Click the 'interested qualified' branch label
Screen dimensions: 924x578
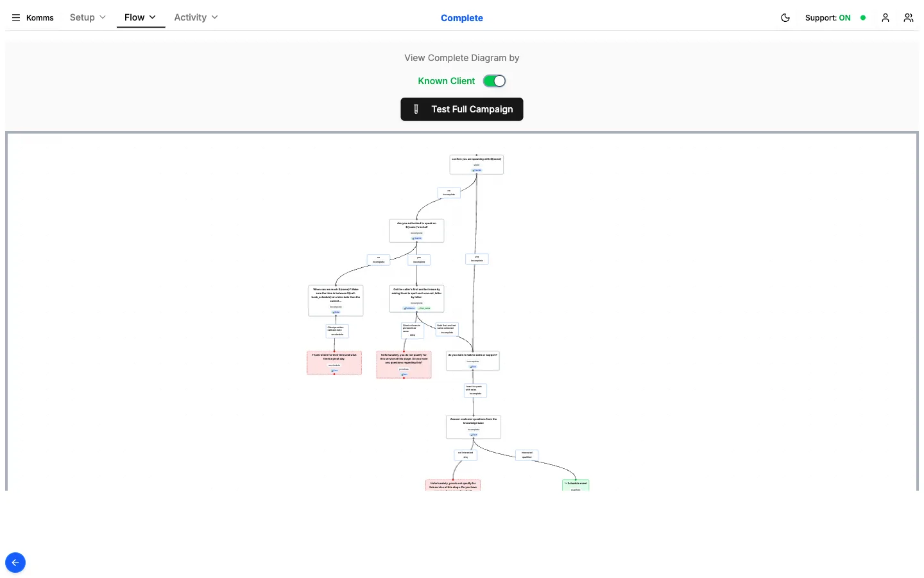527,455
